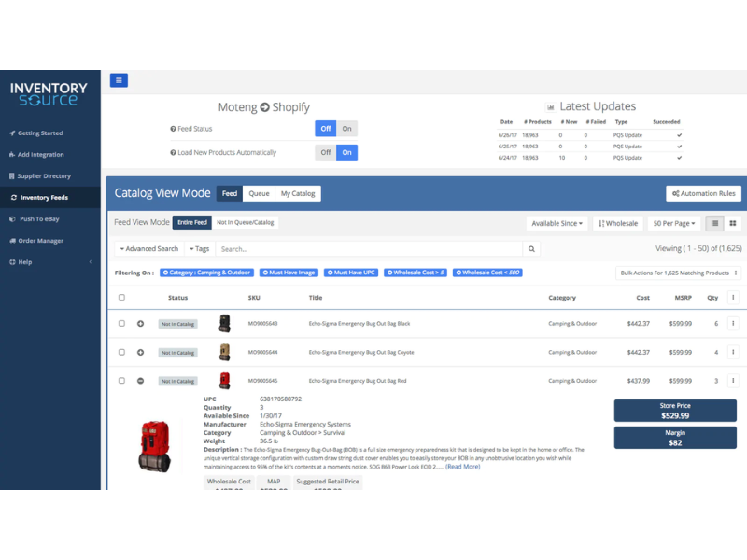
Task: Click the blue hamburger menu button
Action: [x=119, y=80]
